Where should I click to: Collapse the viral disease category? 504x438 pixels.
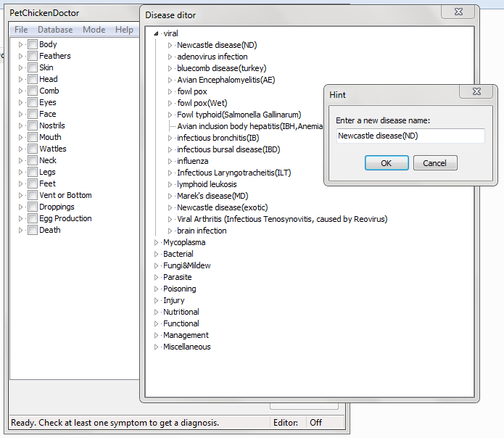(x=157, y=33)
